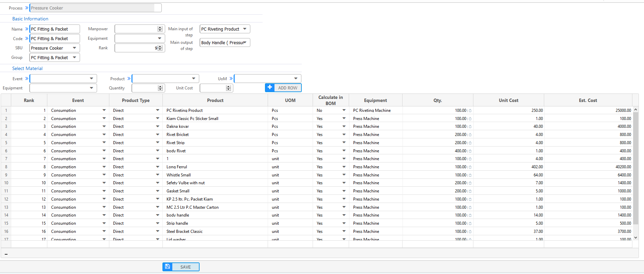Sort by the Calculate in BOM header
The height and width of the screenshot is (274, 644).
[331, 100]
